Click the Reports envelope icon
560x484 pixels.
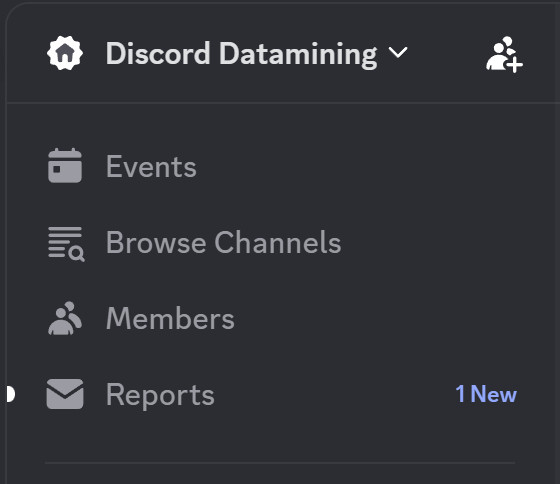point(65,394)
